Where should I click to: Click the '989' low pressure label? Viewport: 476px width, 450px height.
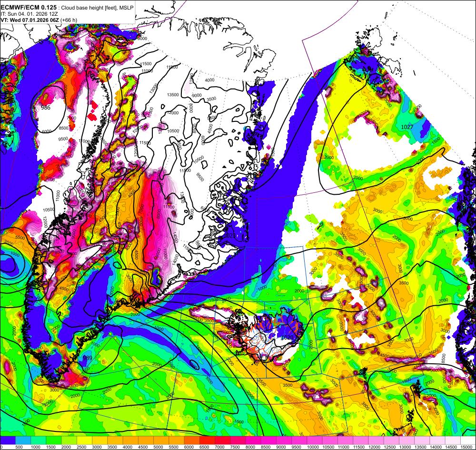87,358
